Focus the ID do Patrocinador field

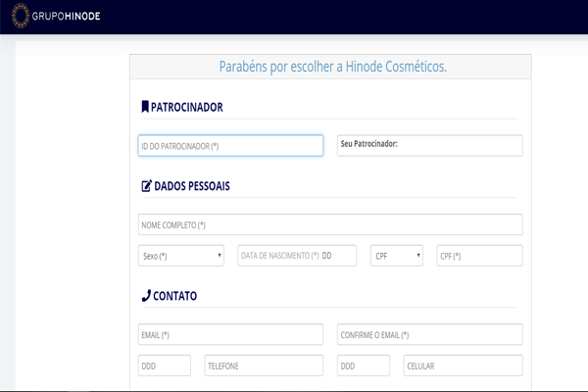[x=230, y=145]
